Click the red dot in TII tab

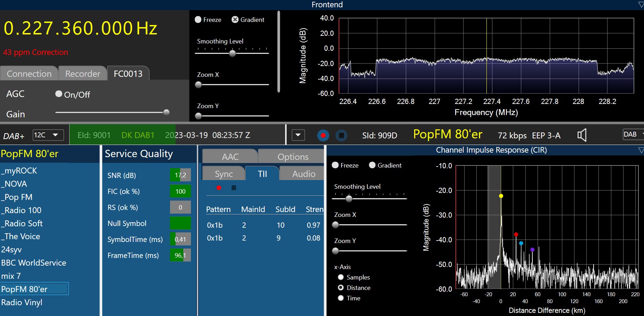click(219, 188)
